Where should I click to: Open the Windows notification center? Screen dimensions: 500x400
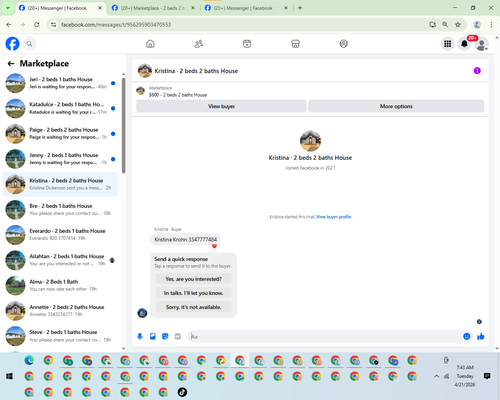click(x=487, y=376)
